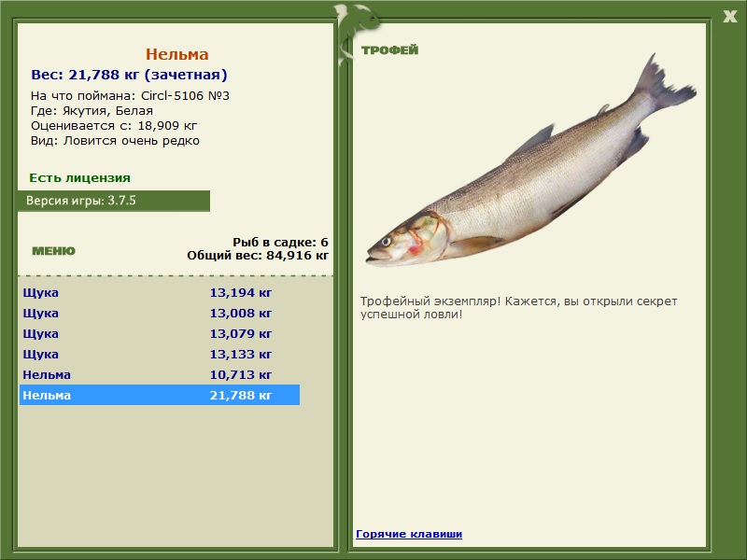Screen dimensions: 747x560
Task: Click the Рыб в садке: 6 counter
Action: pos(281,242)
